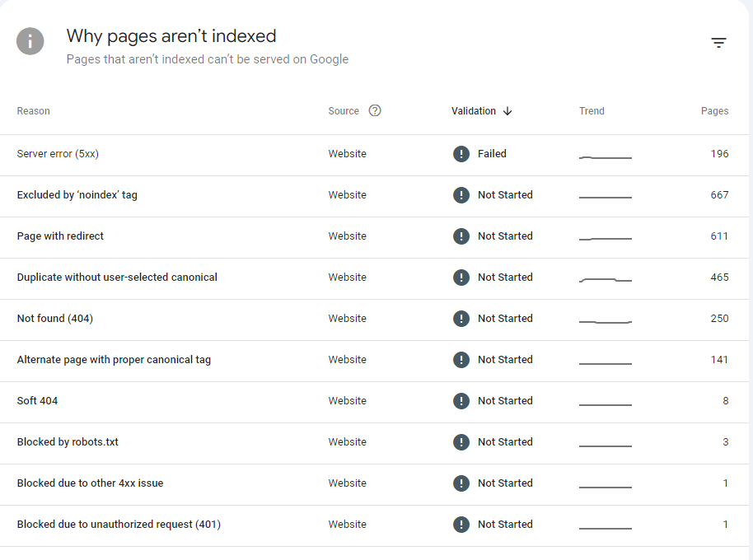Open Duplicate without user-selected canonical reason
This screenshot has width=753, height=560.
pos(117,278)
